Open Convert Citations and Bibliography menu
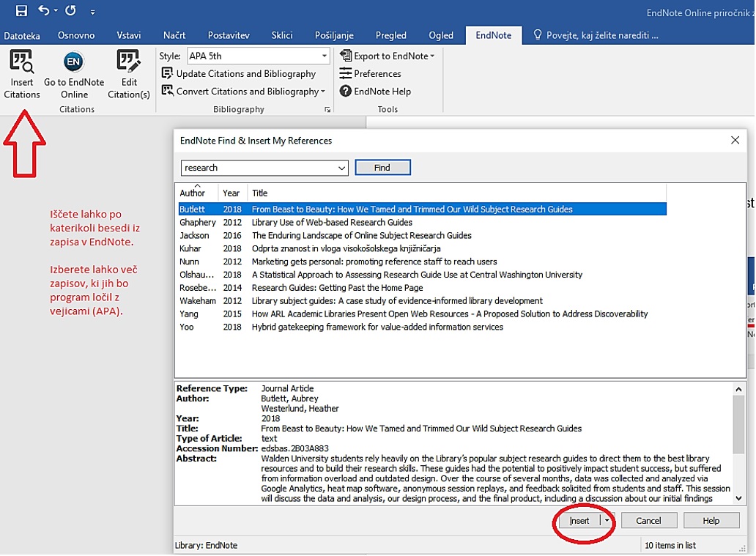756x556 pixels. pyautogui.click(x=243, y=91)
